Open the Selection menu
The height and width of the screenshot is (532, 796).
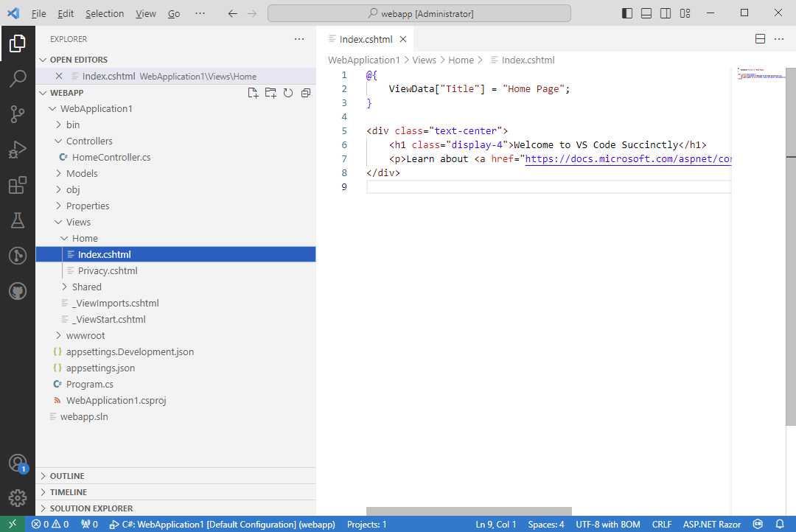click(105, 14)
